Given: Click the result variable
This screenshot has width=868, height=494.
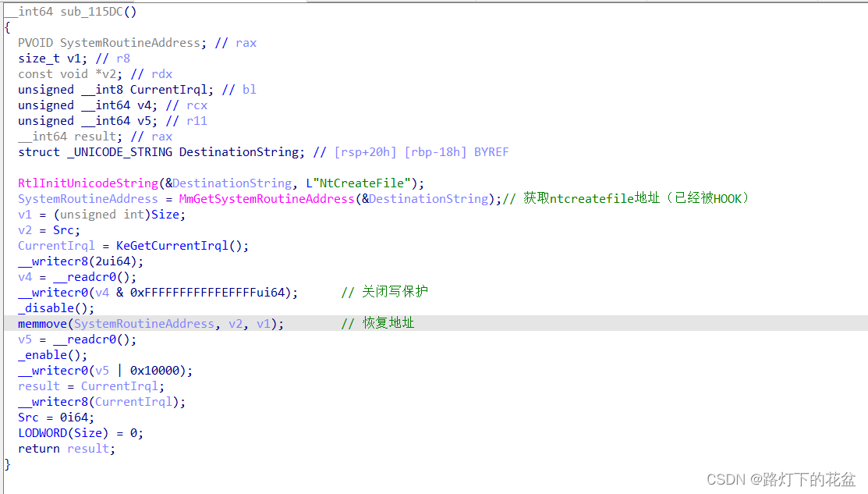Looking at the screenshot, I should coord(37,386).
